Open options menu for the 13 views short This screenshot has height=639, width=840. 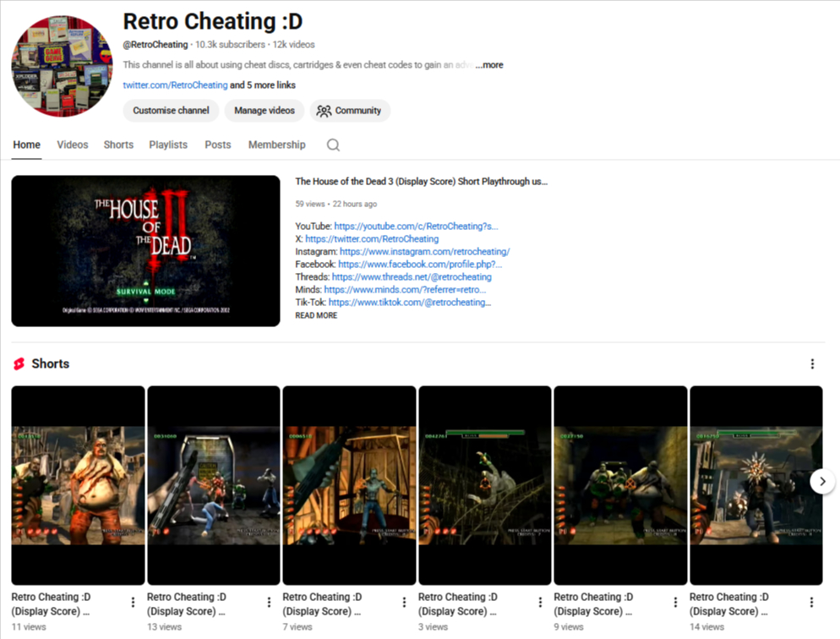click(269, 602)
